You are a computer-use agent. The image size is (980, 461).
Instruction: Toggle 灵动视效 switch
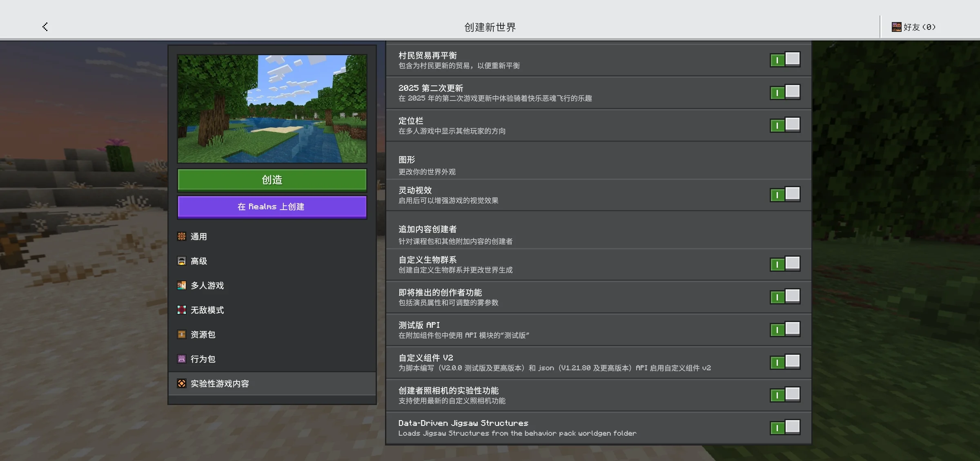pos(785,195)
